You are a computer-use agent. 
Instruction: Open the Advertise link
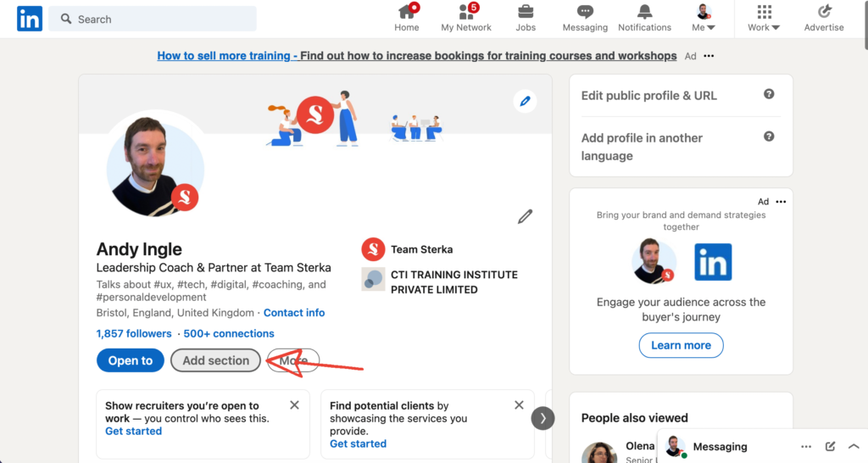(x=824, y=19)
